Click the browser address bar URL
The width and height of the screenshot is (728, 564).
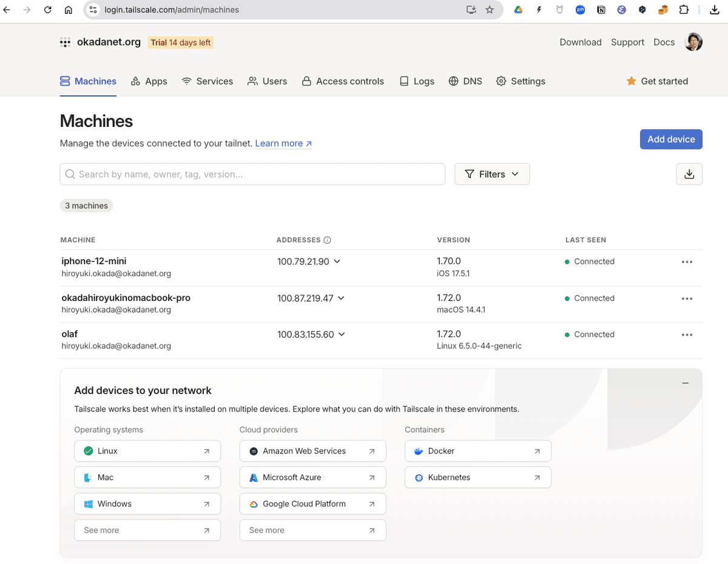(x=172, y=10)
